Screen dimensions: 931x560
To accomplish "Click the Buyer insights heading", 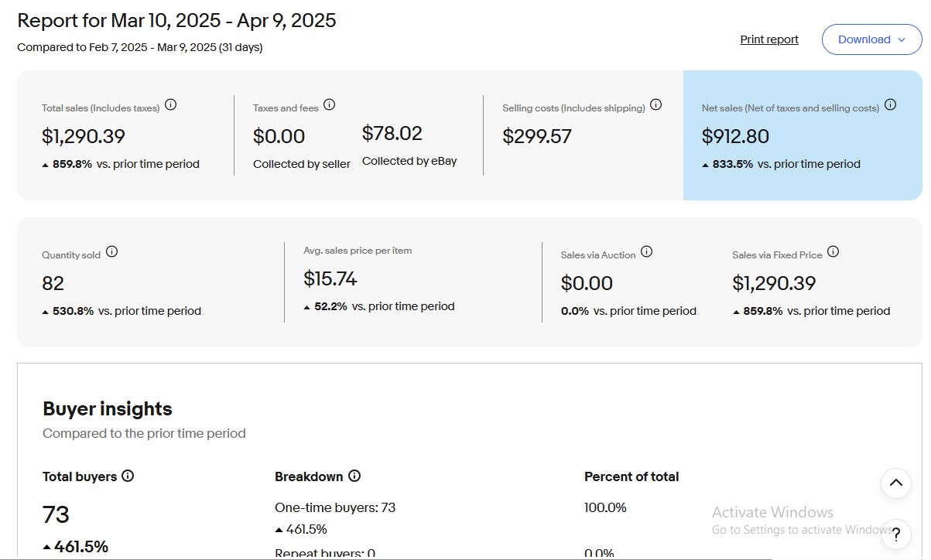I will (x=108, y=408).
